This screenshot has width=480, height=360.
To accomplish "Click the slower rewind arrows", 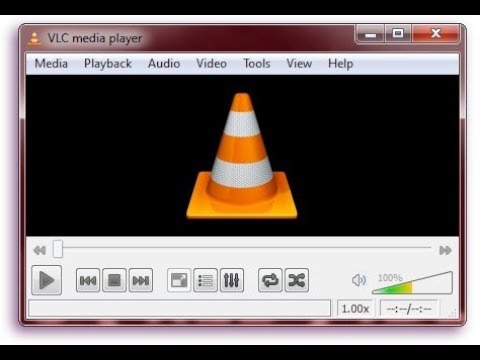I will [x=40, y=250].
